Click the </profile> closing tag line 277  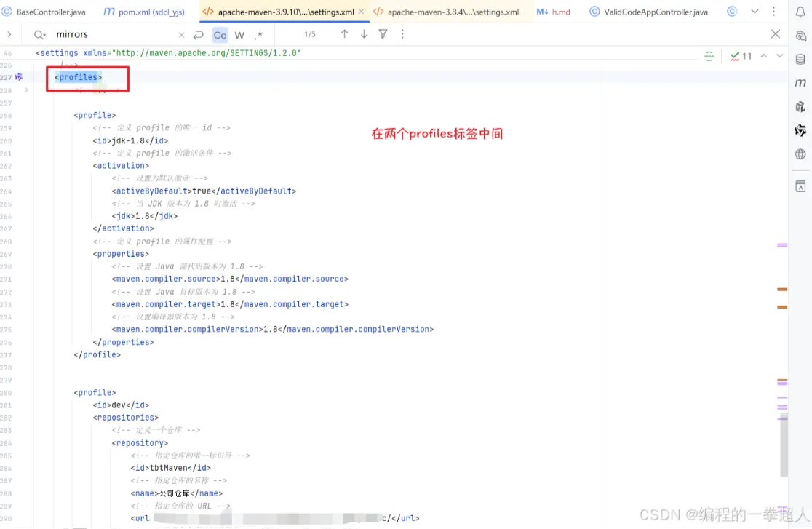click(97, 355)
